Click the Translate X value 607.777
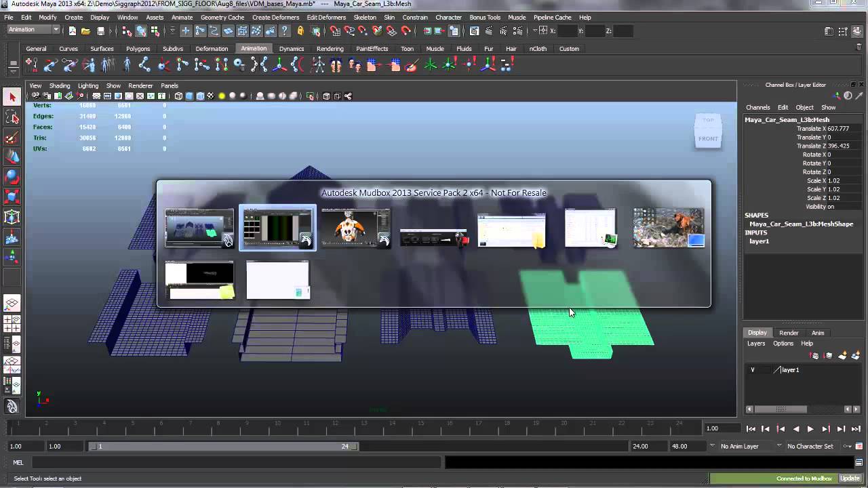 838,129
